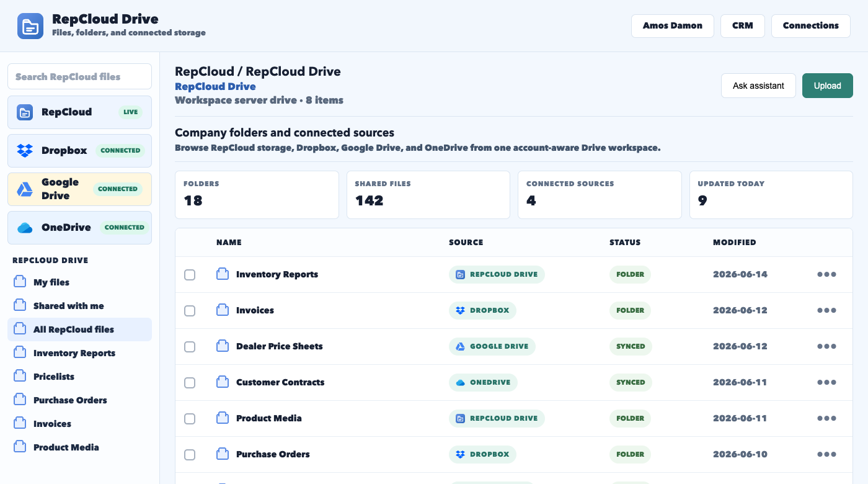Image resolution: width=868 pixels, height=484 pixels.
Task: Select the OneDrive cloud icon in sidebar
Action: point(25,228)
